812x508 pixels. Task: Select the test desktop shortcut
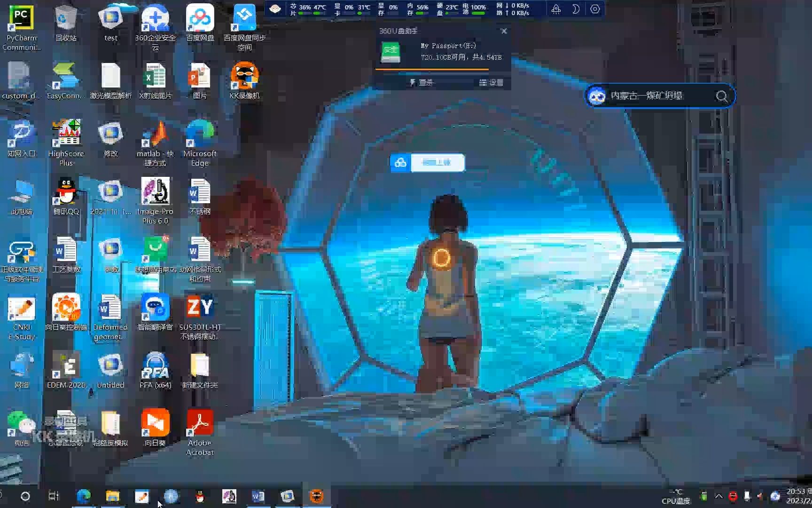110,24
